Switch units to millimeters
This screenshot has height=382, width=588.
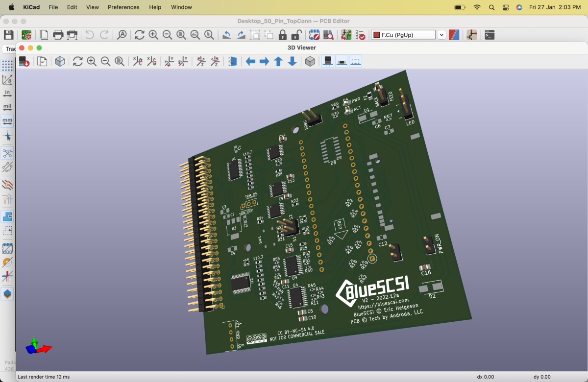tap(7, 120)
